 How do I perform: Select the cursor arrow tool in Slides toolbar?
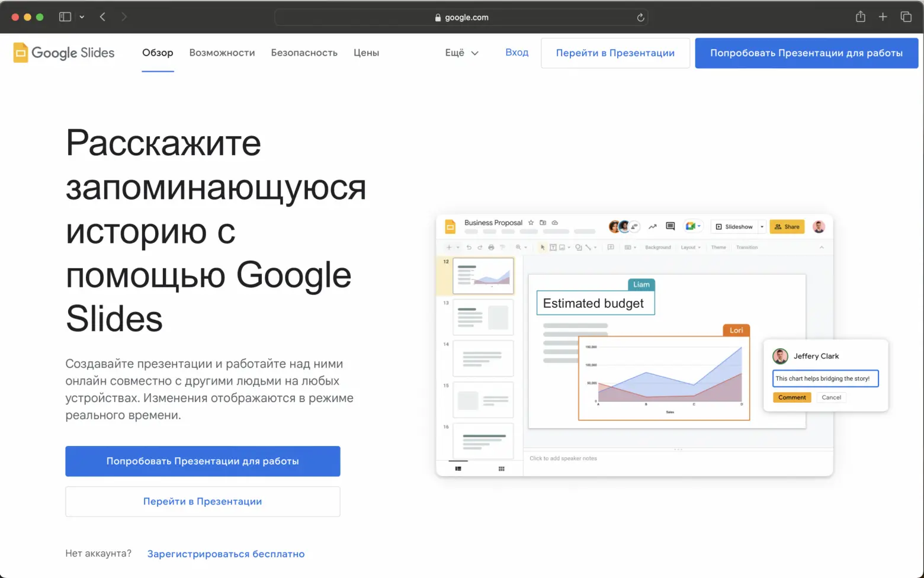tap(543, 248)
